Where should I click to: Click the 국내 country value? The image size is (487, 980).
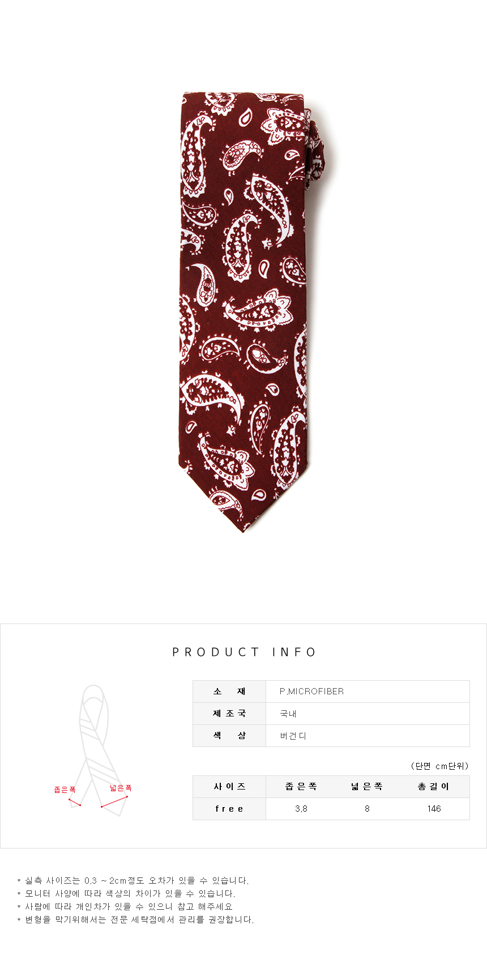[288, 714]
